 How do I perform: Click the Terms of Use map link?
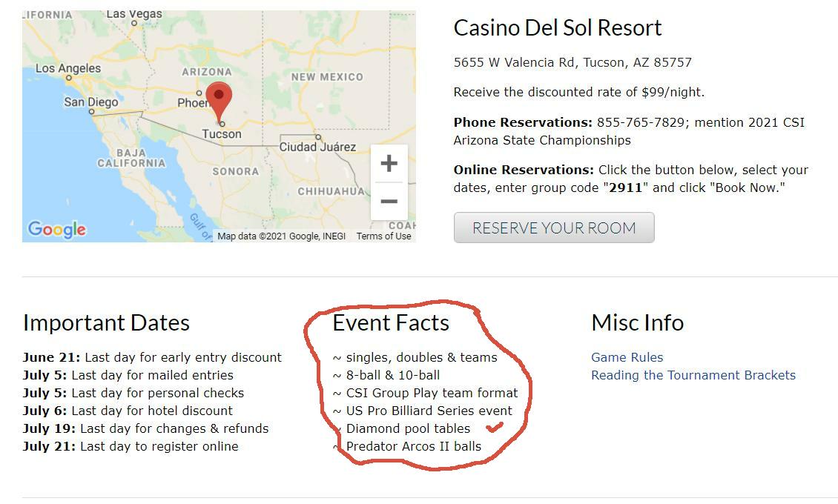pyautogui.click(x=383, y=236)
